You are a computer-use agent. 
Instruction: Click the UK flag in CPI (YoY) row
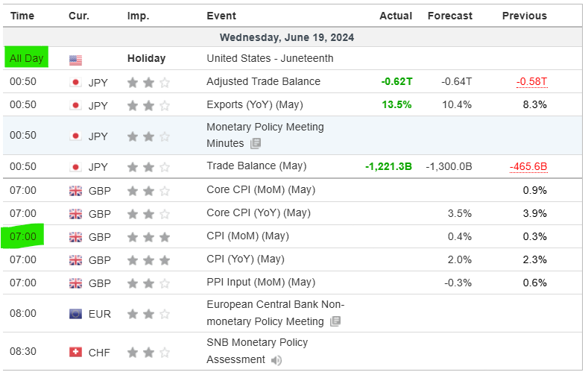(75, 259)
